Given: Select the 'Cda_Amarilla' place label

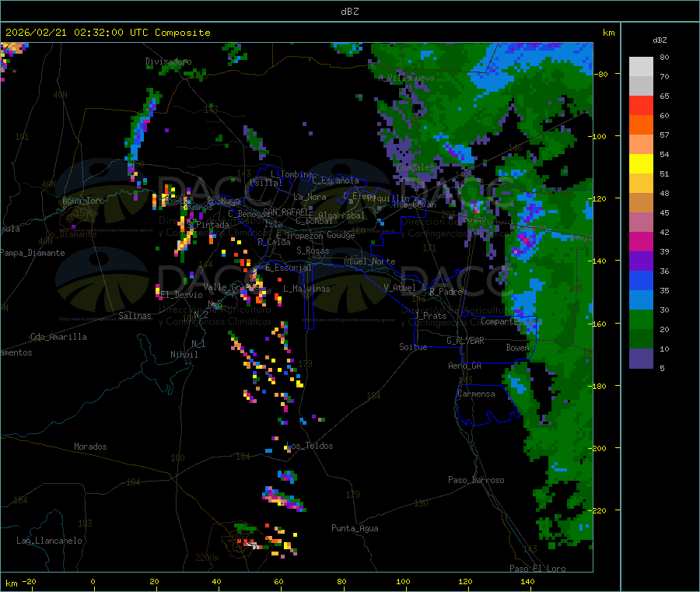Looking at the screenshot, I should click(x=58, y=337).
